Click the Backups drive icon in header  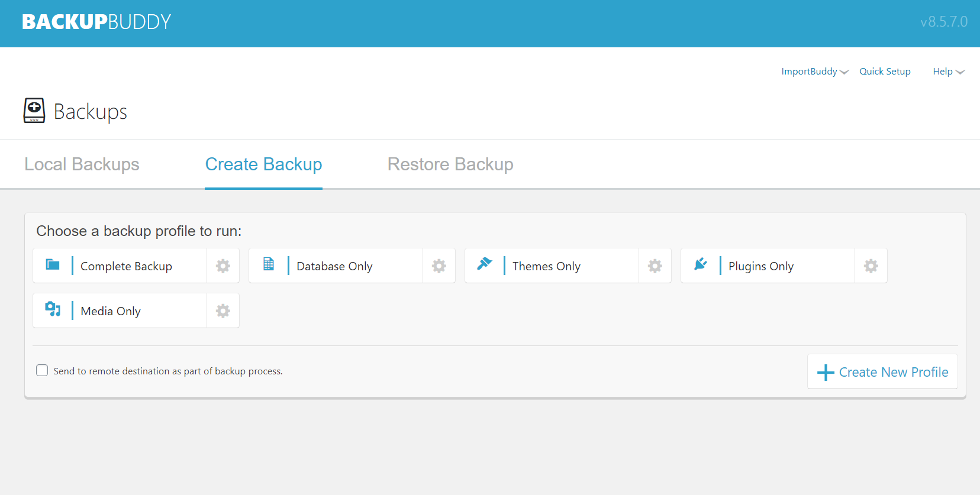coord(34,111)
